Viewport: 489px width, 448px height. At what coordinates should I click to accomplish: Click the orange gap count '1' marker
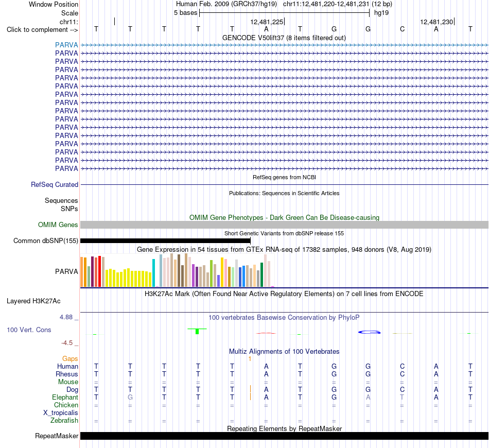point(250,359)
